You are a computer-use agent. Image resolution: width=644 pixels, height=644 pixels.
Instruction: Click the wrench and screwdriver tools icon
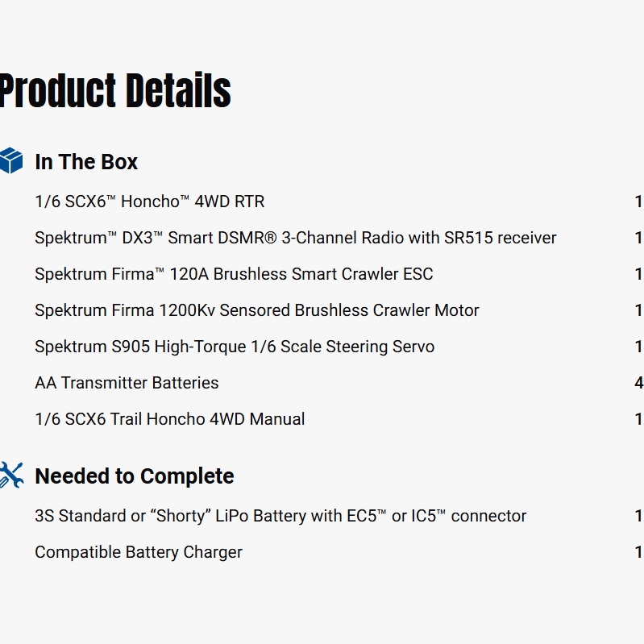[11, 475]
